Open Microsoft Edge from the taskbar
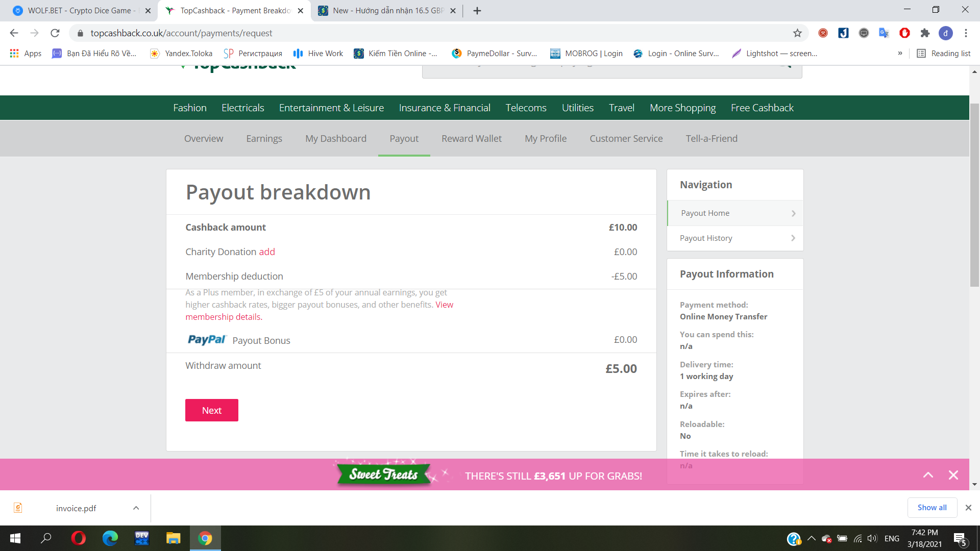 (x=110, y=538)
